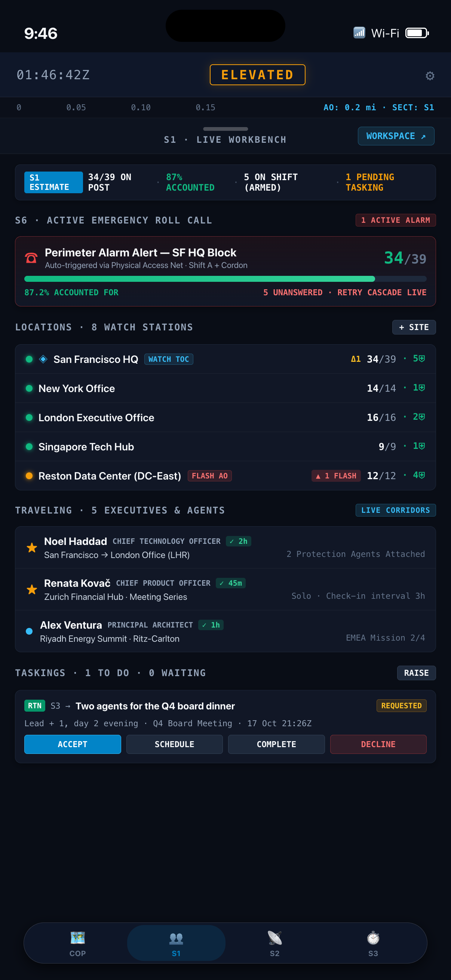Tap the star next to Noel Haddad
The width and height of the screenshot is (451, 980).
[x=32, y=548]
